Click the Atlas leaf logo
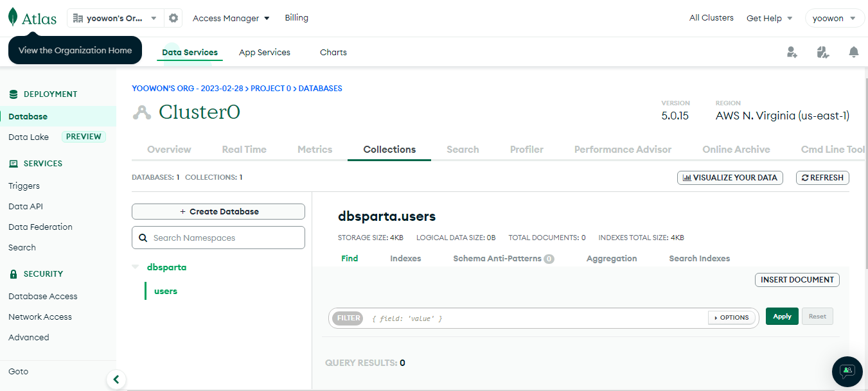868x391 pixels. pos(13,17)
